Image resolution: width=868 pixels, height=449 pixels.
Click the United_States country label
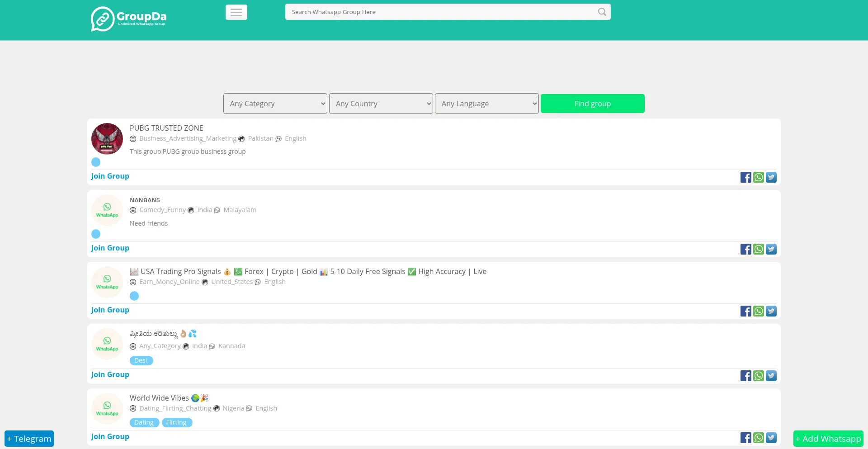[232, 282]
